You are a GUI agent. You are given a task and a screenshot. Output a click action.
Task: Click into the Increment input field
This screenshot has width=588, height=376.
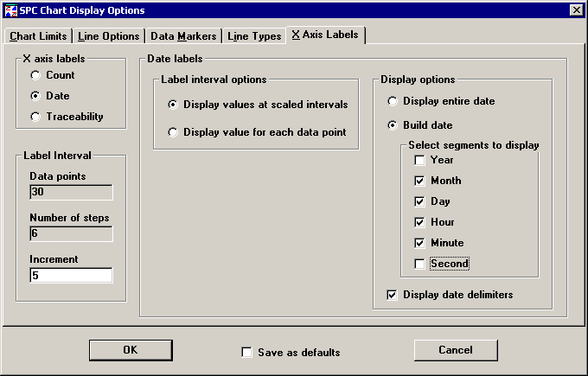[x=70, y=275]
